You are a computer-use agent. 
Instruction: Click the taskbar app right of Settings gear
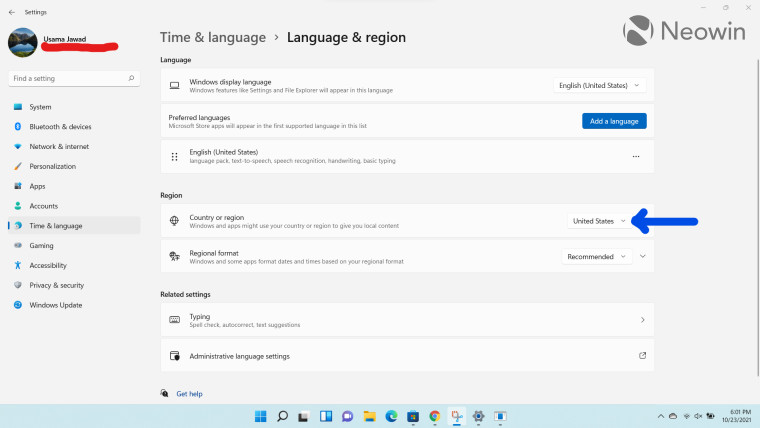[x=500, y=416]
